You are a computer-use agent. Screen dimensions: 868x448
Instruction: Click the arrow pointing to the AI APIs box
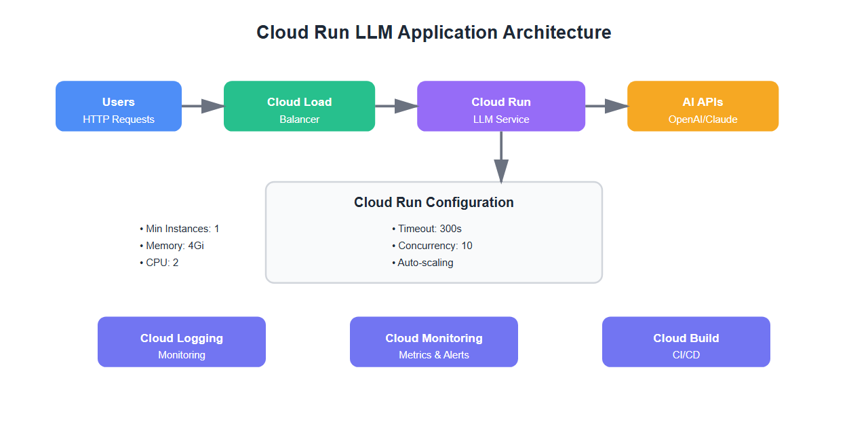[x=606, y=106]
